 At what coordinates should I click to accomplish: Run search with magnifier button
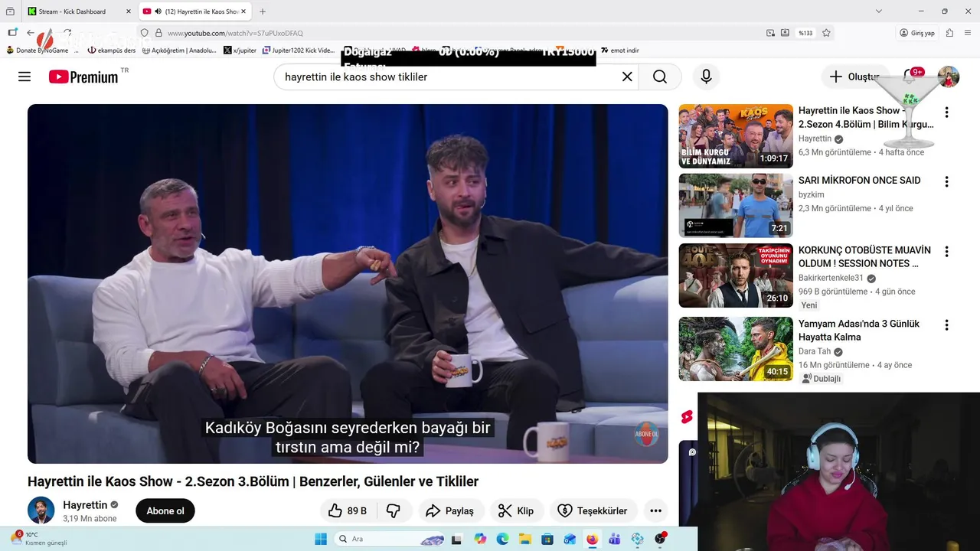pos(660,77)
